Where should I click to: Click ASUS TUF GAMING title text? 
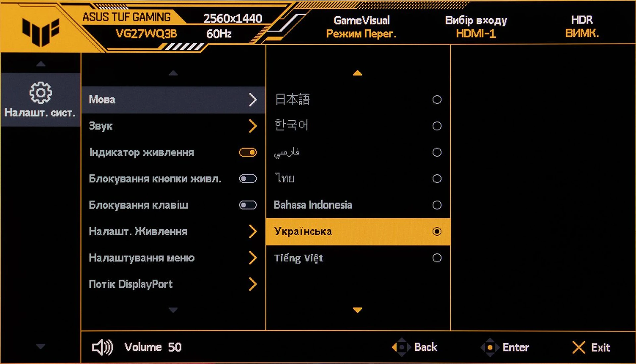(127, 17)
